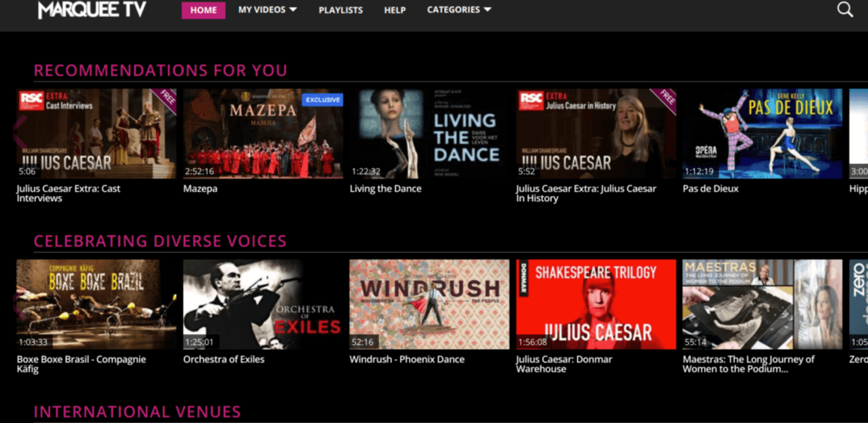This screenshot has height=423, width=868.
Task: Click the 1:22:32 duration on Living the Dance
Action: click(366, 171)
